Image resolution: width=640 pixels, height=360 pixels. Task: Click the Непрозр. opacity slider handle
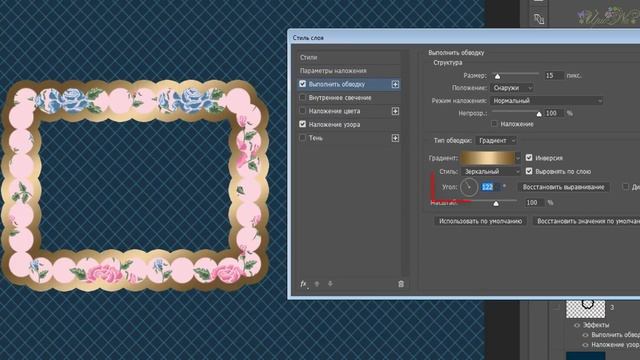click(539, 114)
